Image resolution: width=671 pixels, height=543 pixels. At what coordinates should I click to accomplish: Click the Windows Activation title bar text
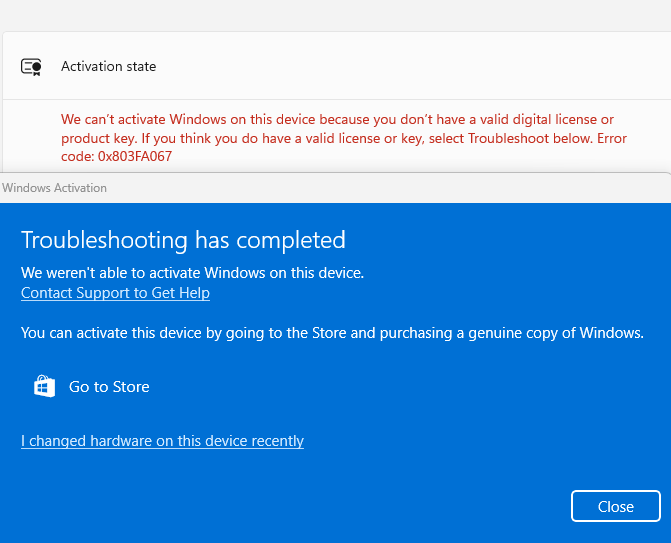pos(54,188)
